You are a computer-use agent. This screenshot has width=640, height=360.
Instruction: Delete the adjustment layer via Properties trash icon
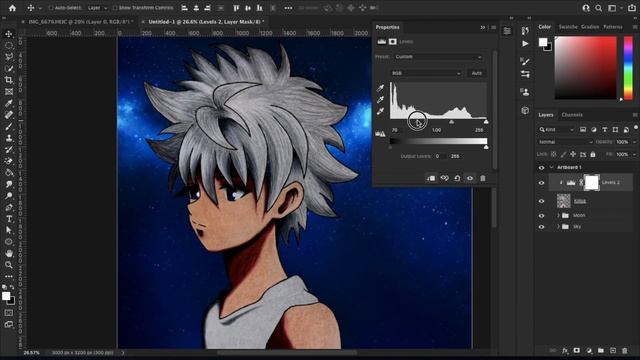(x=483, y=178)
